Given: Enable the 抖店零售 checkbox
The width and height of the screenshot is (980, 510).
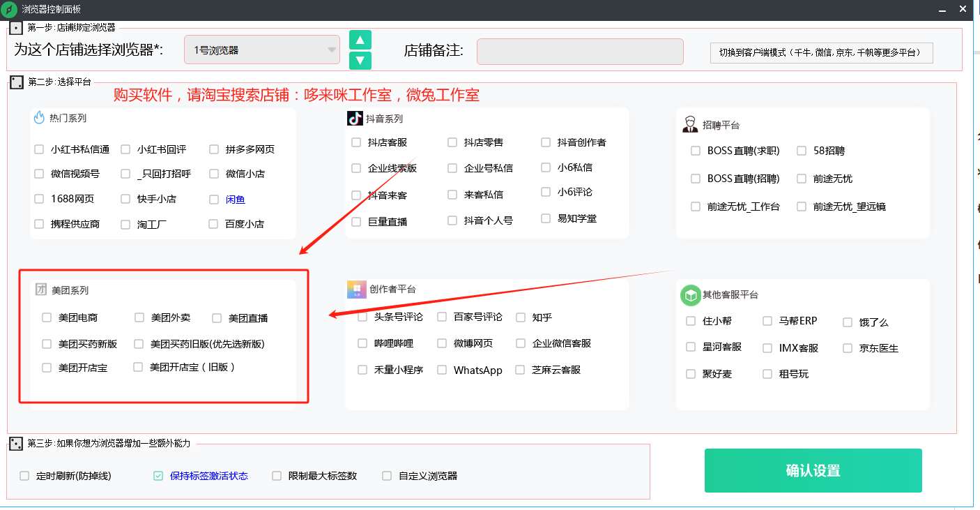Looking at the screenshot, I should click(x=453, y=142).
